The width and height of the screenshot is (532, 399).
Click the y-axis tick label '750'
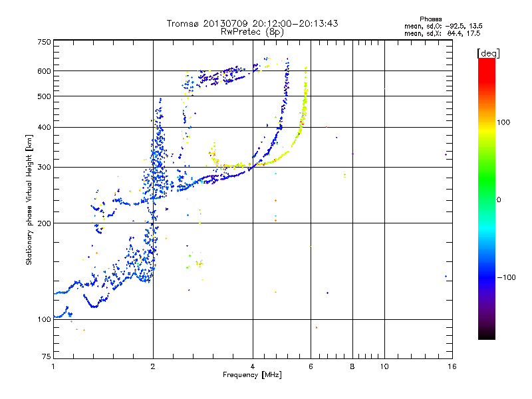[44, 42]
